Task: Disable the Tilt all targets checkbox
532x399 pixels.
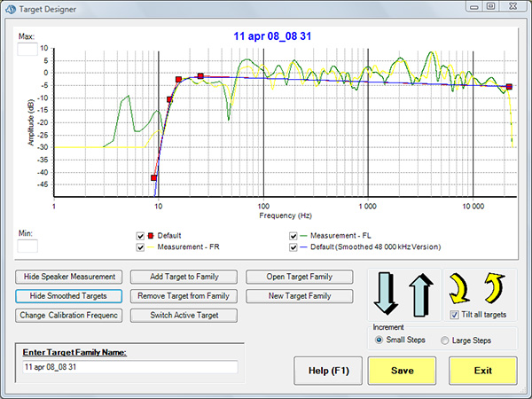Action: click(455, 314)
